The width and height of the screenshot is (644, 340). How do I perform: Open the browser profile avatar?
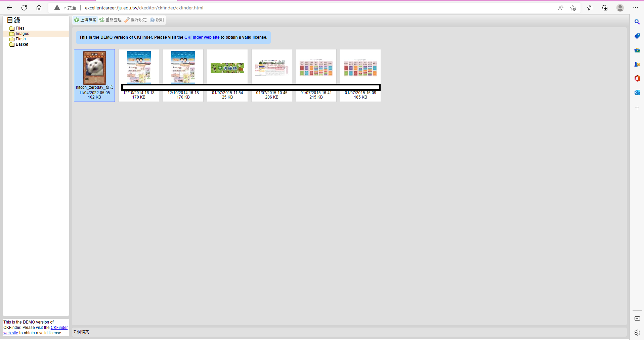pyautogui.click(x=620, y=8)
